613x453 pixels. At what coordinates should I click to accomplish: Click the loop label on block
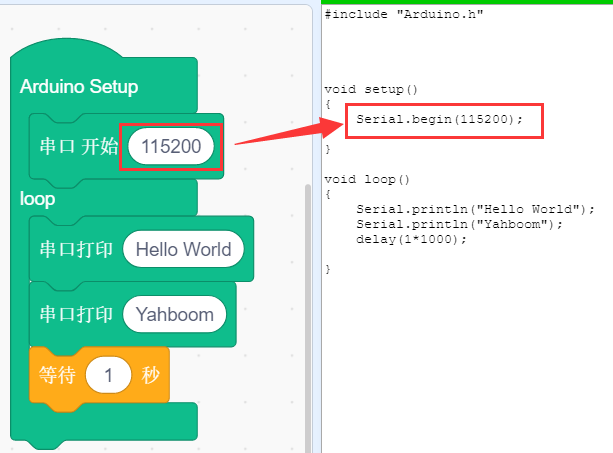tap(38, 199)
